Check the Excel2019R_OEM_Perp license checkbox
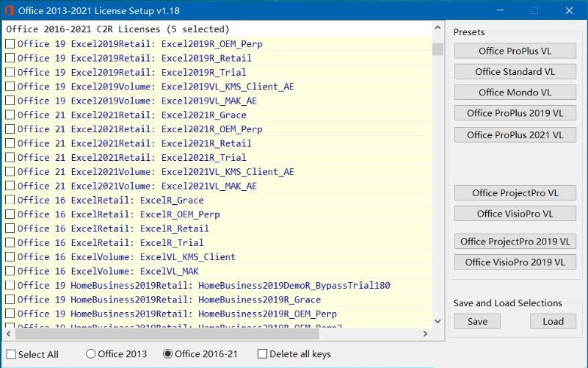The height and width of the screenshot is (368, 588). tap(10, 44)
